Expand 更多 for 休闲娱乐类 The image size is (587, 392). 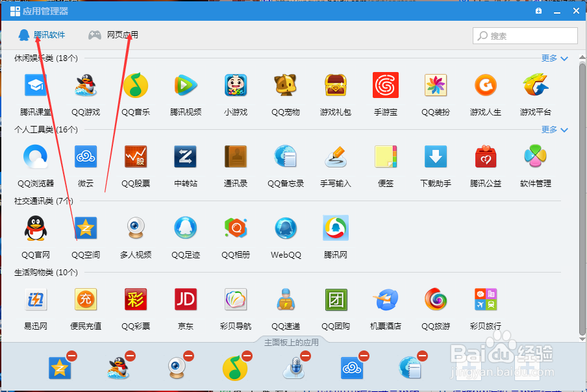coord(550,58)
